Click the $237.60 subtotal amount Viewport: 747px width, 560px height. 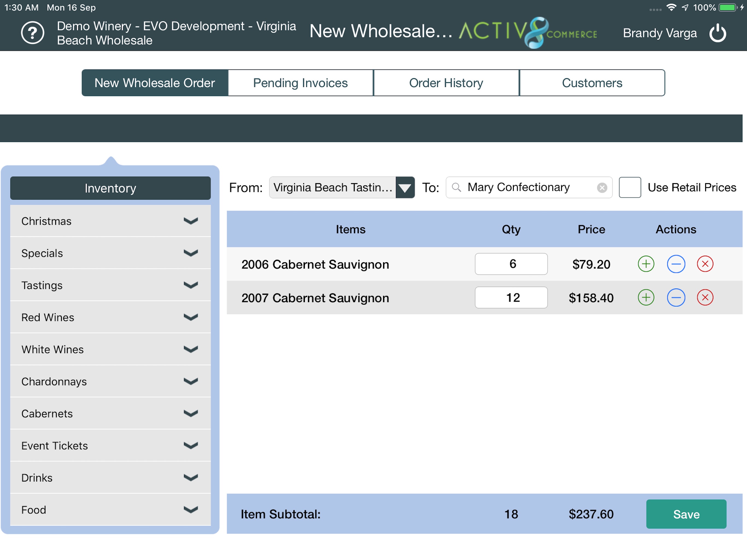pyautogui.click(x=591, y=514)
